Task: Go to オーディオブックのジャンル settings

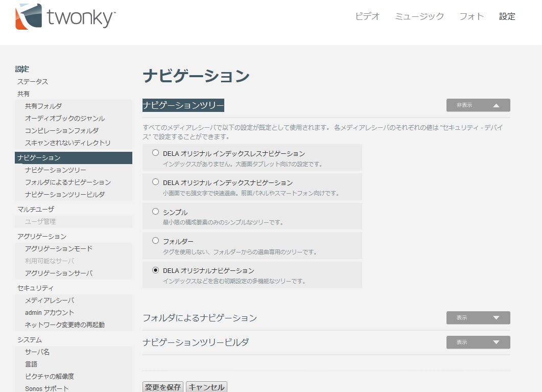Action: [65, 118]
